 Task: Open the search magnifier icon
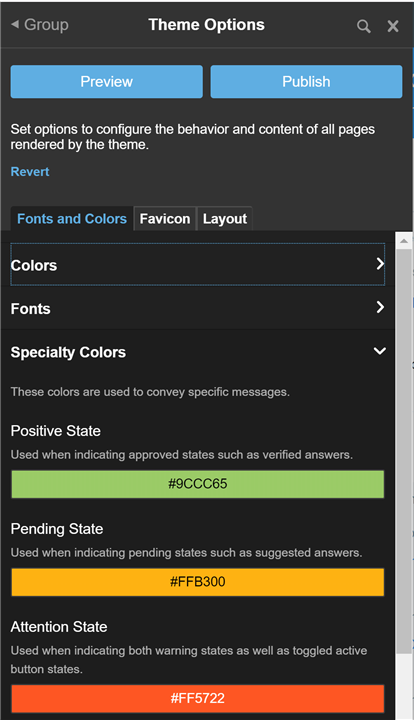point(364,26)
